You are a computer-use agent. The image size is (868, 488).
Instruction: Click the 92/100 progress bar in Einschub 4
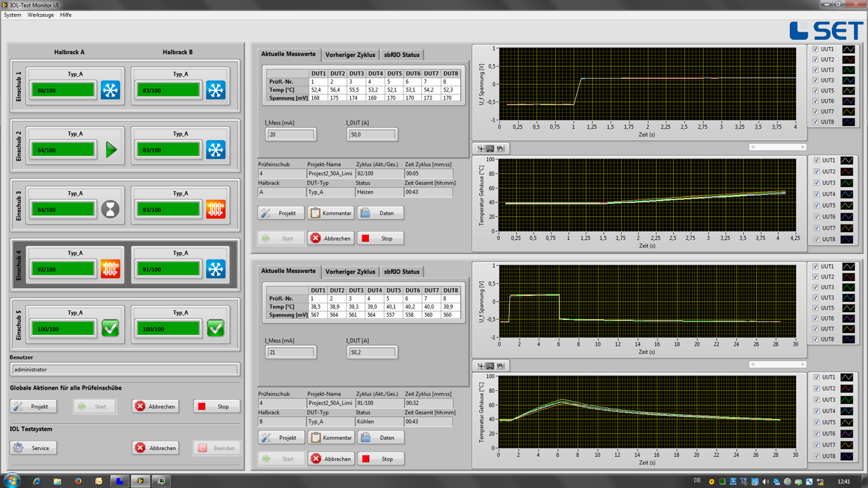63,269
